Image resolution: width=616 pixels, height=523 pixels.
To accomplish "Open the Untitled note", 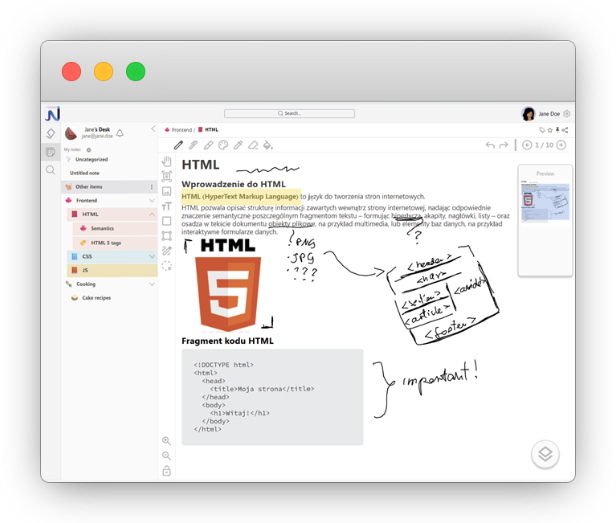I will tap(84, 173).
